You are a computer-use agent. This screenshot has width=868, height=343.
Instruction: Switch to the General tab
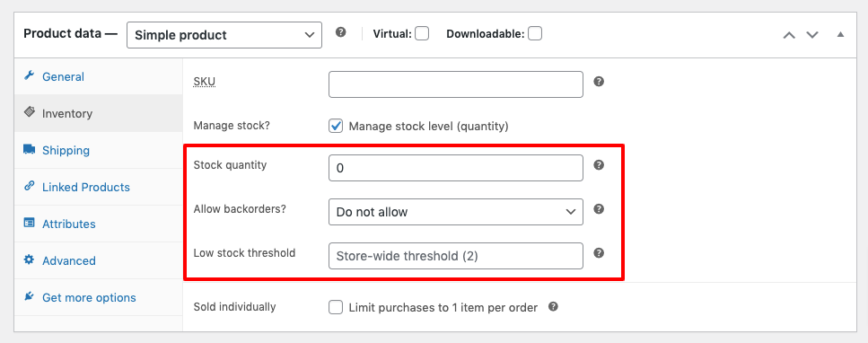coord(99,76)
